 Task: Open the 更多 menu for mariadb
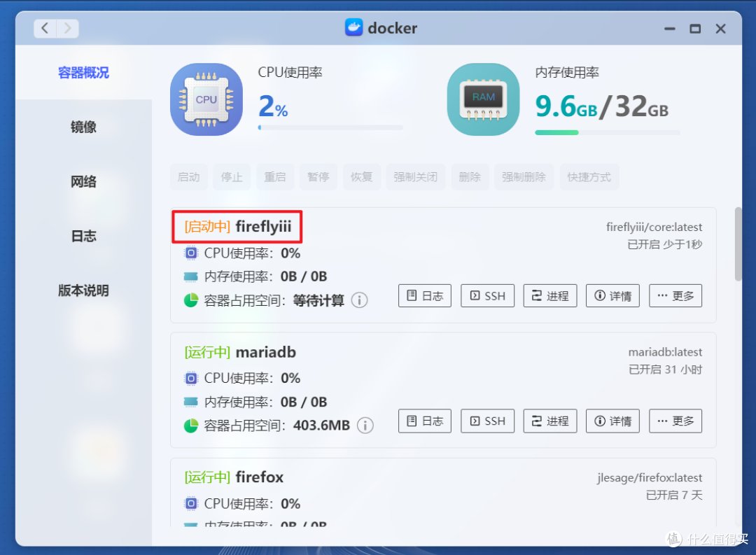coord(675,421)
